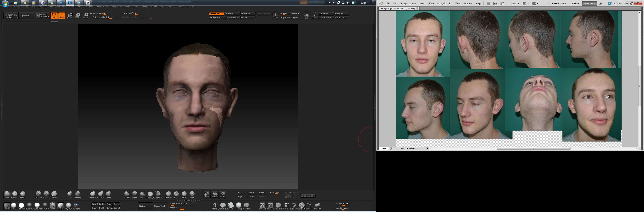
Task: Open the Filter menu in Photoshop
Action: point(431,4)
